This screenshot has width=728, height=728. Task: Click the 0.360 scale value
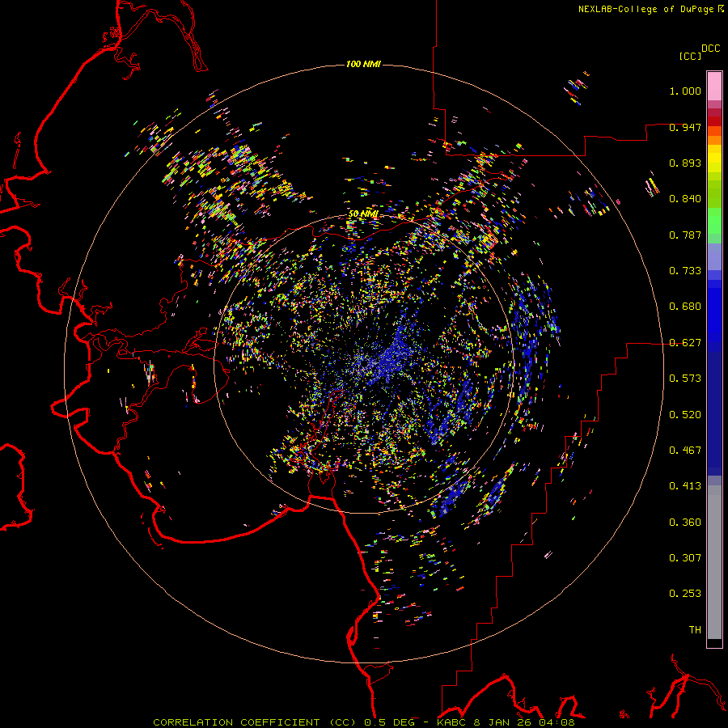tap(685, 523)
